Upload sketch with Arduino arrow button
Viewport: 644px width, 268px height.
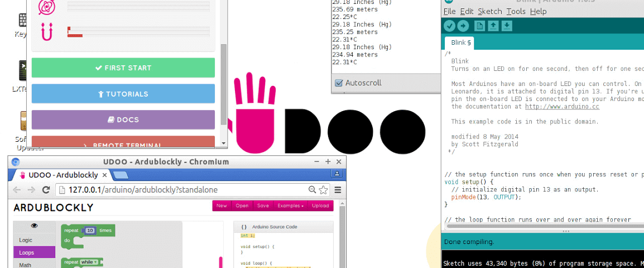463,26
